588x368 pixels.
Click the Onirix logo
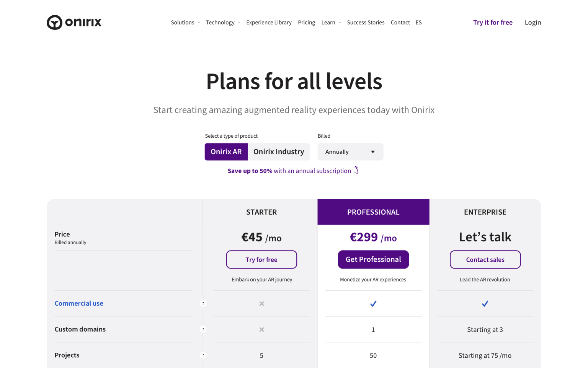(x=74, y=22)
